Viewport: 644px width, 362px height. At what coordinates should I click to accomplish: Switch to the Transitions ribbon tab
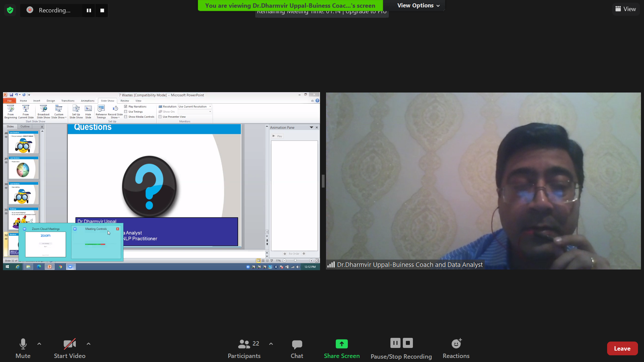[68, 101]
